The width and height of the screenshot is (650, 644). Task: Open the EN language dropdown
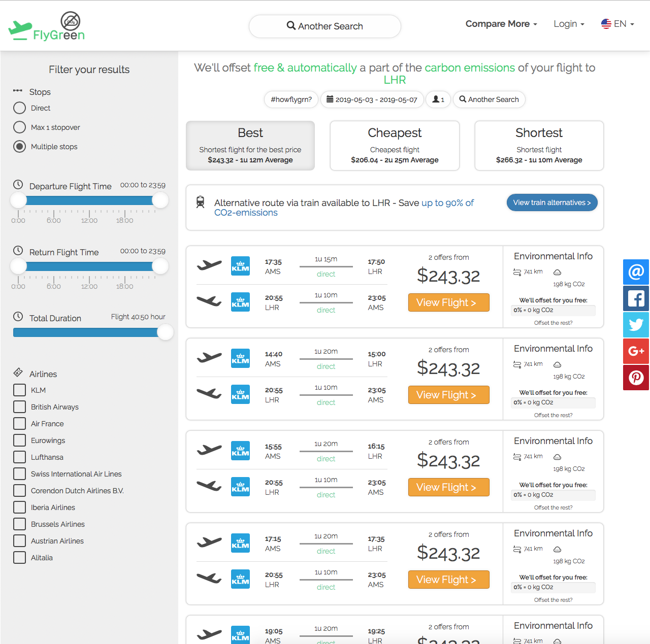click(x=617, y=24)
